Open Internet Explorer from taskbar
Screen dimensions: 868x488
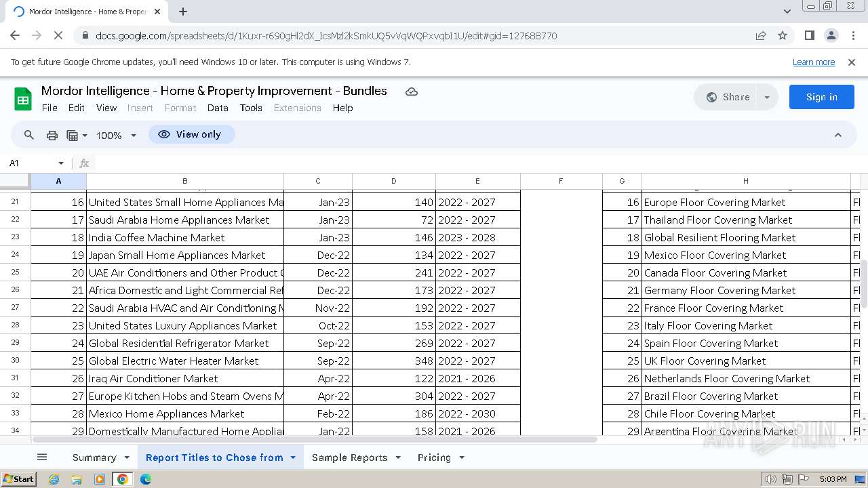(x=54, y=479)
